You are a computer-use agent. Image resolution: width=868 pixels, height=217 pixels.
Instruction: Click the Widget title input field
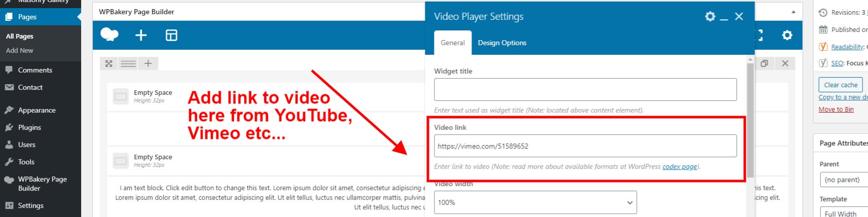pyautogui.click(x=585, y=89)
